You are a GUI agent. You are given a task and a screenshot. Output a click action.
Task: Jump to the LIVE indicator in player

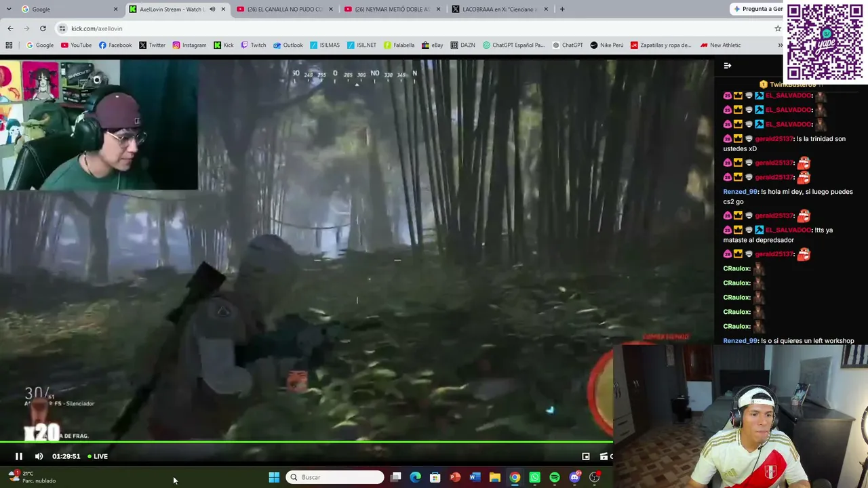98,456
